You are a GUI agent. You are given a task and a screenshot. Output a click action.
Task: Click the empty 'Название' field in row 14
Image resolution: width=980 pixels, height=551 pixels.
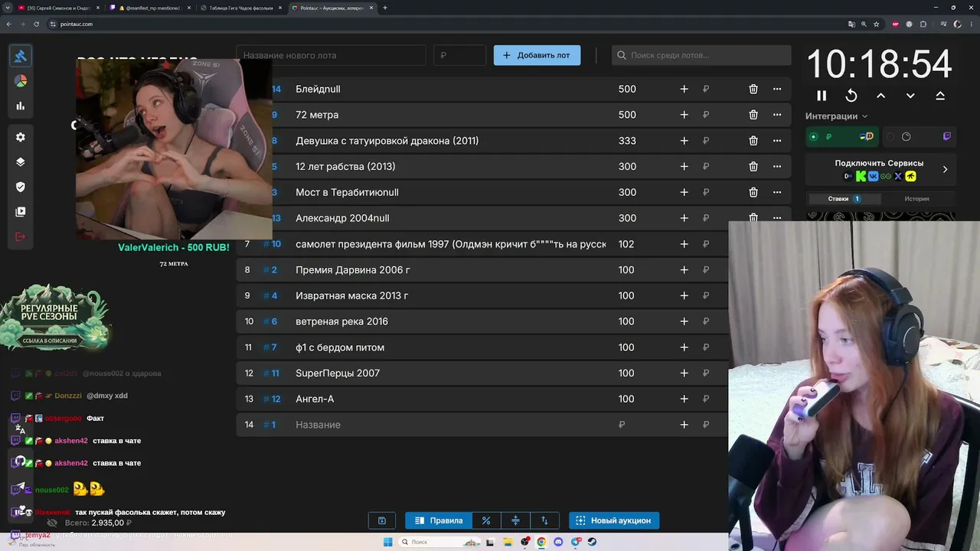tap(452, 425)
